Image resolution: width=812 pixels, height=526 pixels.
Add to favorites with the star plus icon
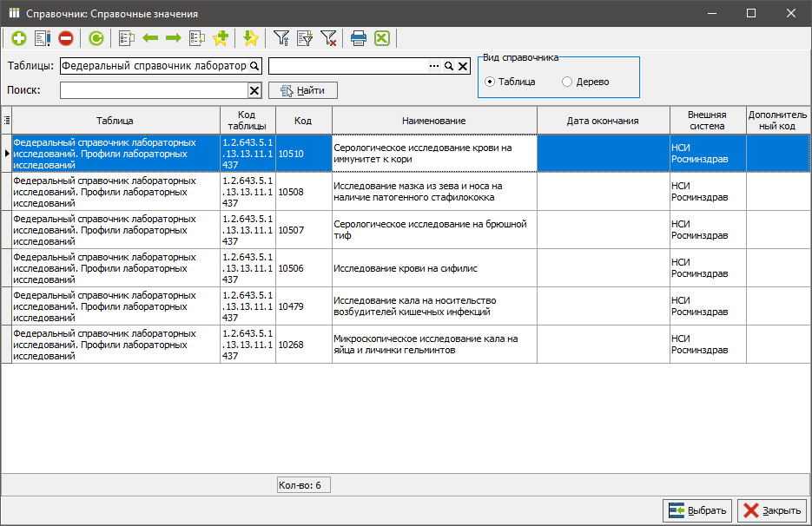221,38
